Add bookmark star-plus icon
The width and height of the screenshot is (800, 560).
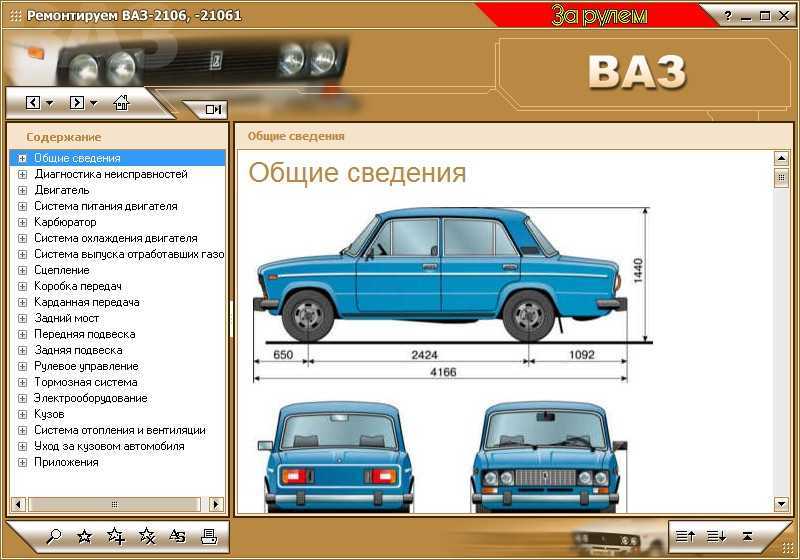(116, 536)
